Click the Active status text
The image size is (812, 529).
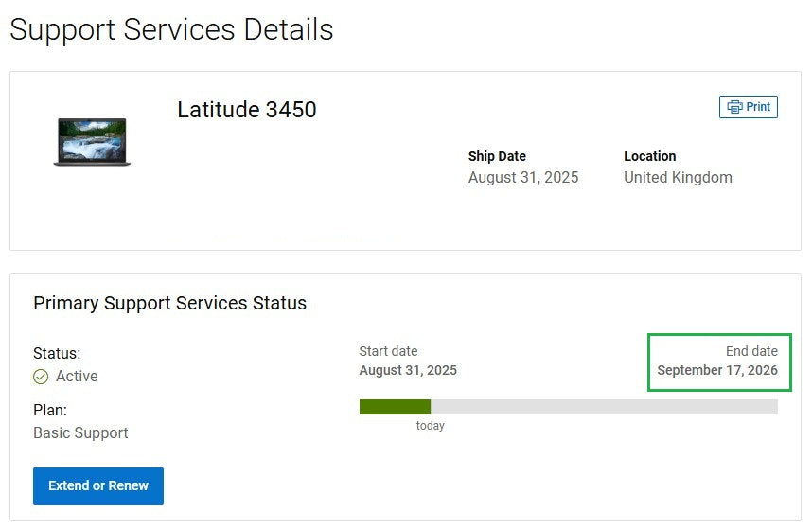[x=77, y=377]
